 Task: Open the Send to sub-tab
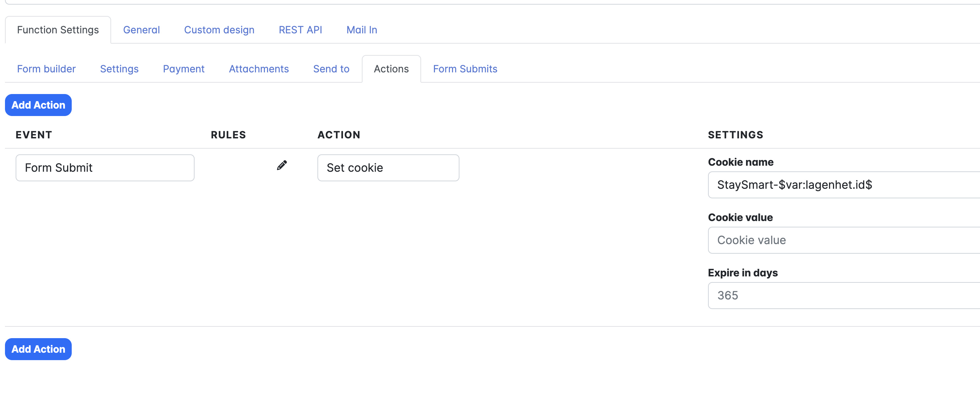[331, 69]
